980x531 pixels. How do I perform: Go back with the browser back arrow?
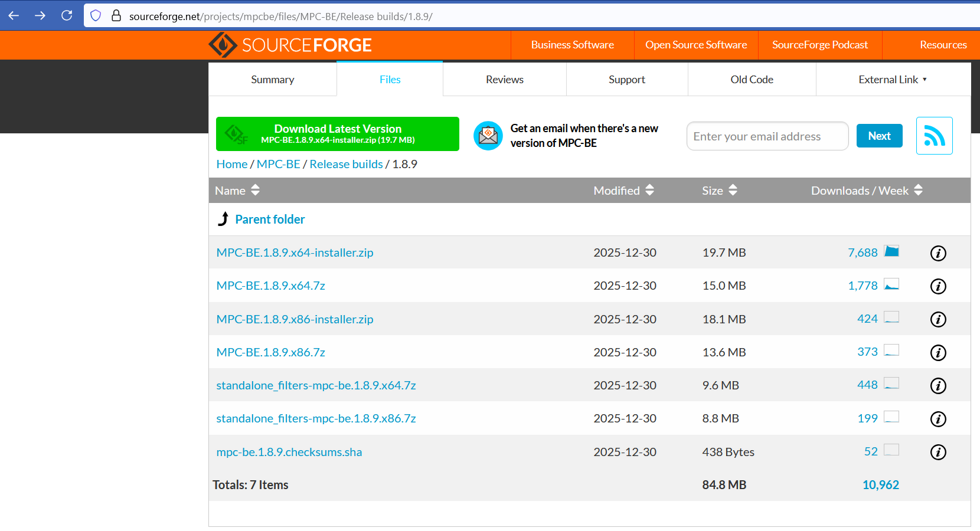(x=14, y=16)
